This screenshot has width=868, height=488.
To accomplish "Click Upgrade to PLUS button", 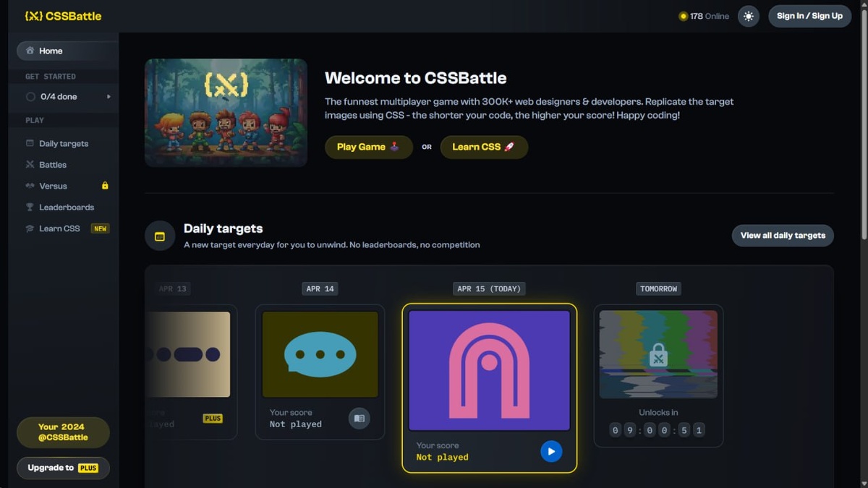I will pyautogui.click(x=63, y=468).
